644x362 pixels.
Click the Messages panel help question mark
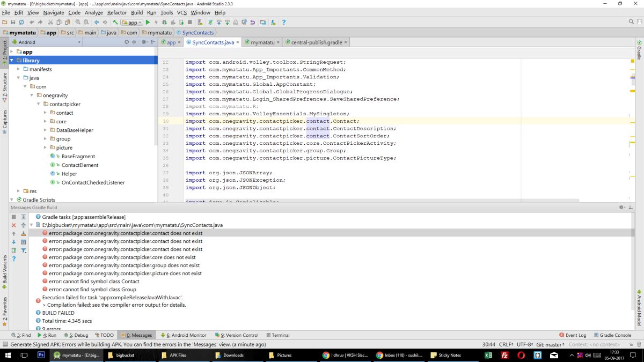tap(14, 258)
